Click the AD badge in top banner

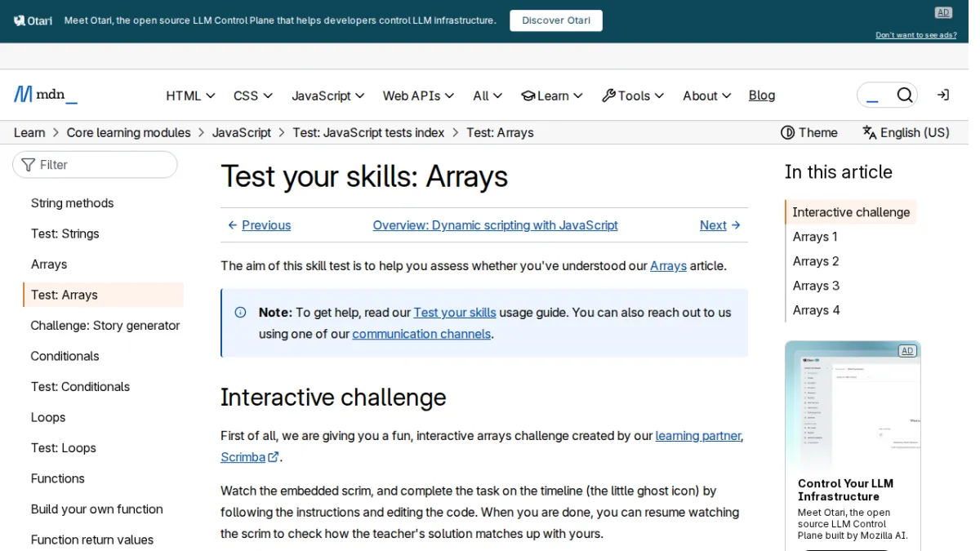943,12
